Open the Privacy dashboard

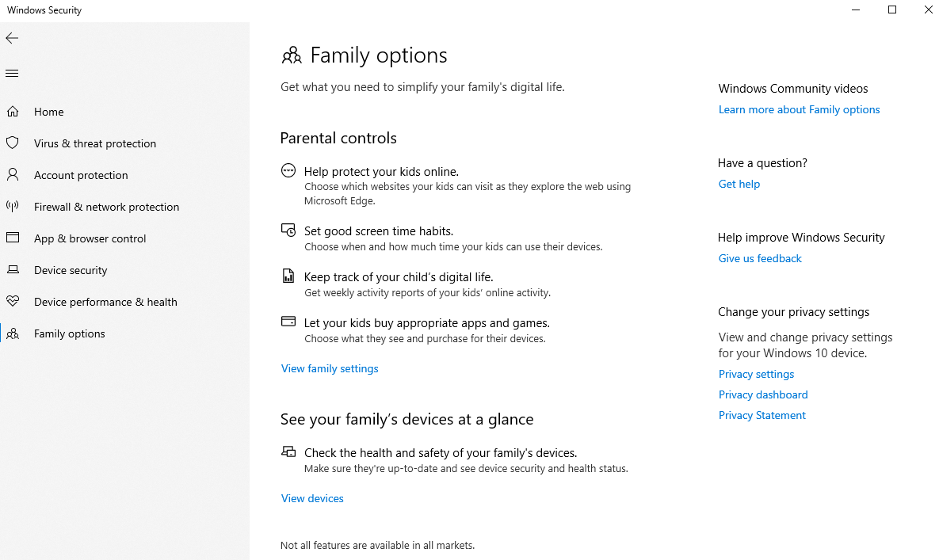click(763, 394)
